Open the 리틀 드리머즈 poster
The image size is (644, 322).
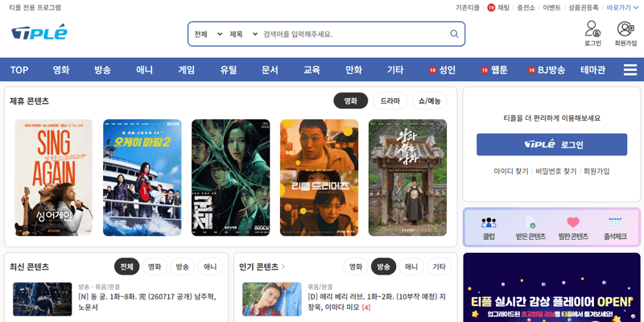click(319, 177)
